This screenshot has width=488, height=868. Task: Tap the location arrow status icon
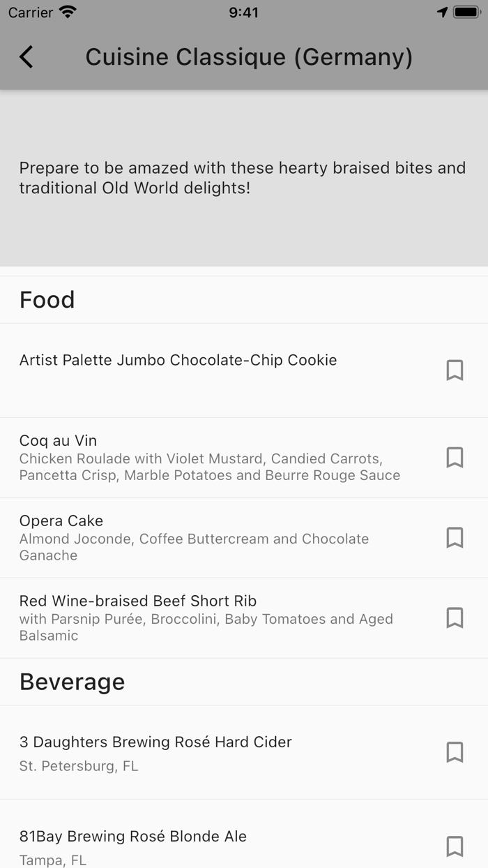(x=442, y=13)
